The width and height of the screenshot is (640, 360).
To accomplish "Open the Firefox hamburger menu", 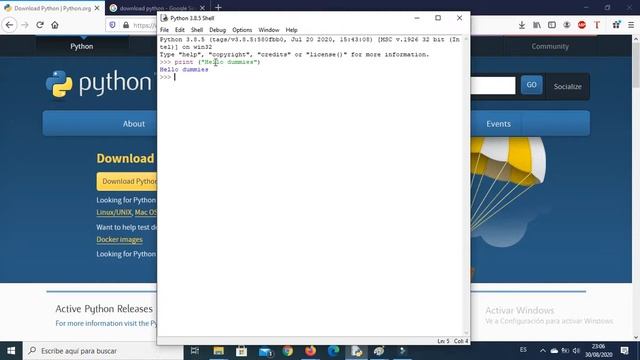I will (631, 25).
